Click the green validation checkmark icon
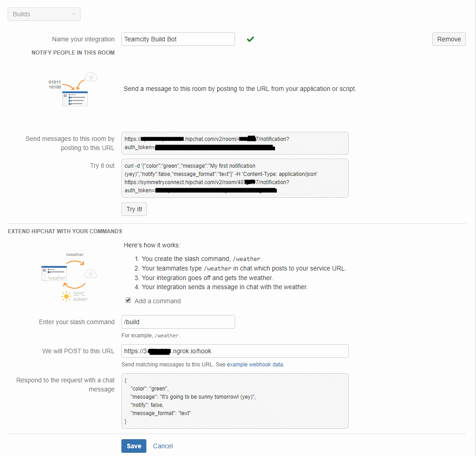 251,39
